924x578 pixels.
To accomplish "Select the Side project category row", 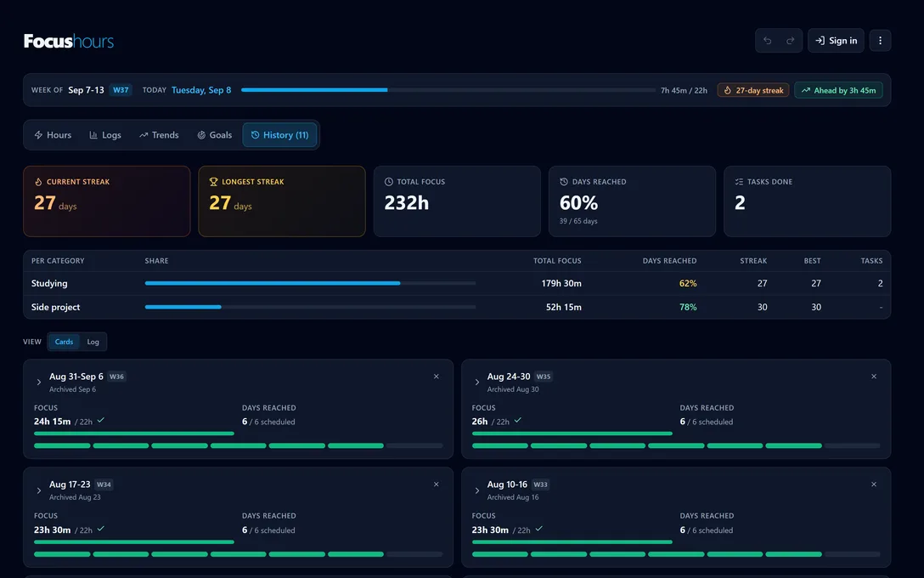I will (457, 307).
